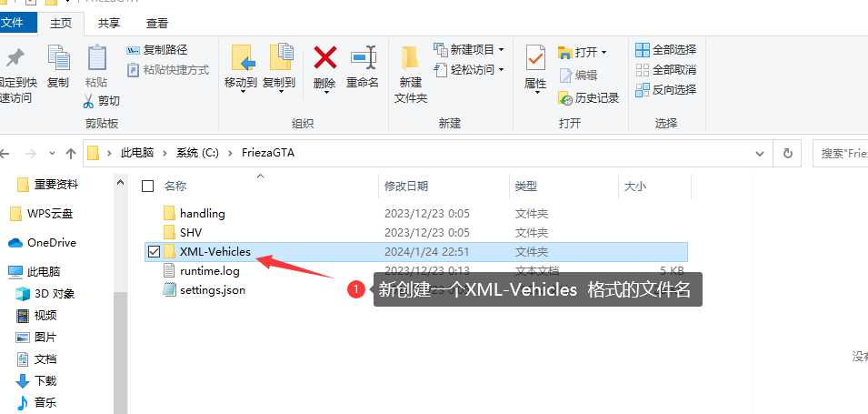Switch to the Share (共享) ribbon tab
This screenshot has height=414, width=868.
[109, 24]
